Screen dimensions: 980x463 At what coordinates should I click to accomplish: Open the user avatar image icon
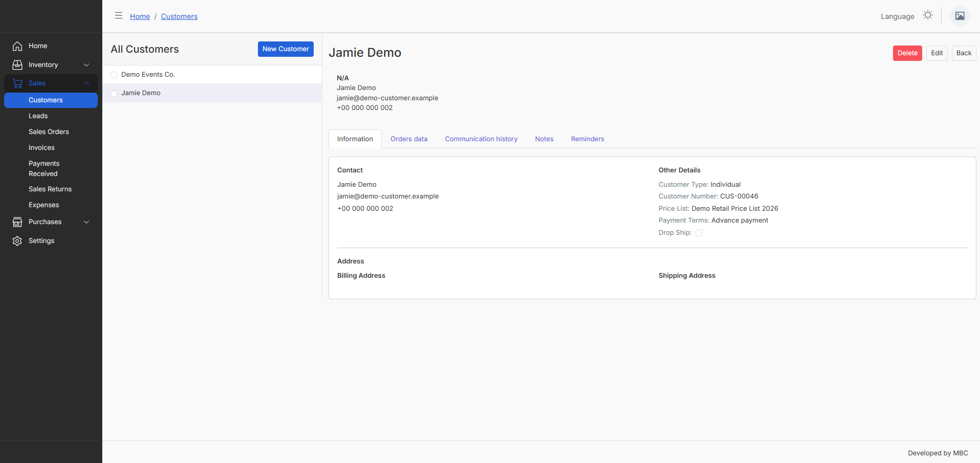pos(960,16)
